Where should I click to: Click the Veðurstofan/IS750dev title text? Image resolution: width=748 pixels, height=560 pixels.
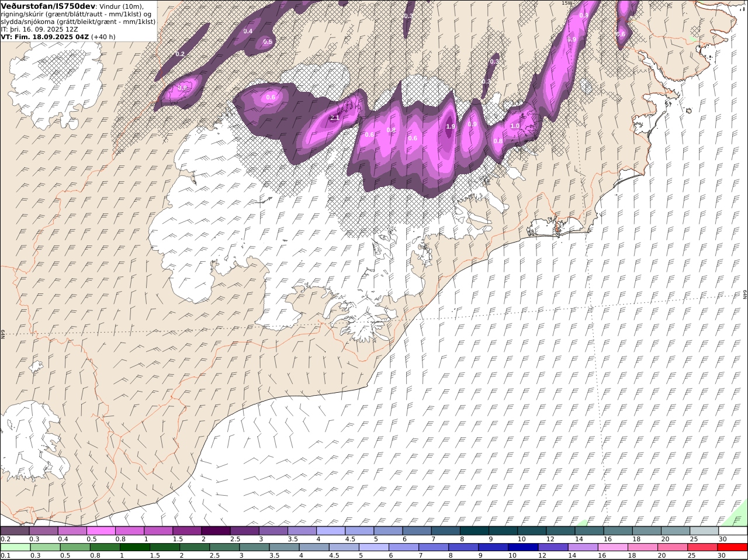(x=48, y=6)
